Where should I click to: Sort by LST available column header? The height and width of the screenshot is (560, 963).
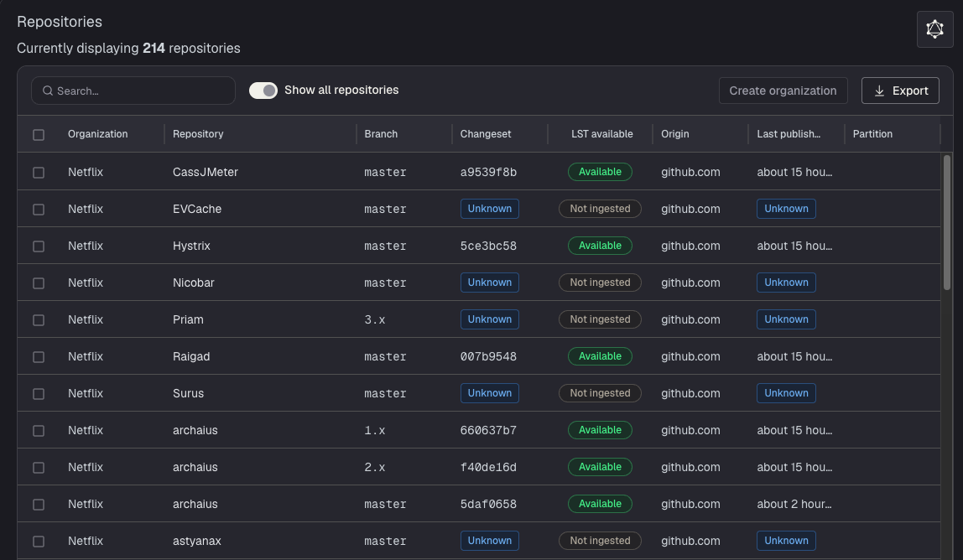(602, 134)
